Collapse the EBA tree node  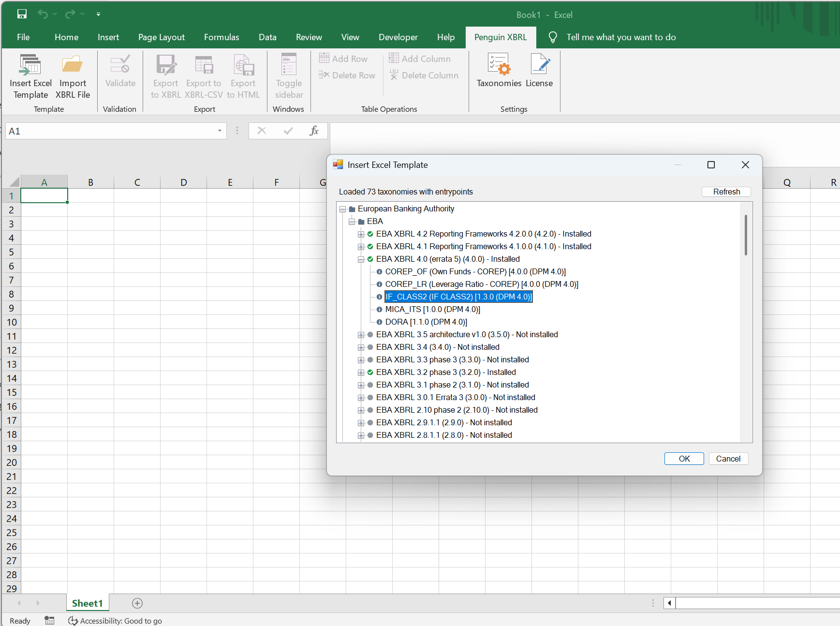pyautogui.click(x=352, y=222)
